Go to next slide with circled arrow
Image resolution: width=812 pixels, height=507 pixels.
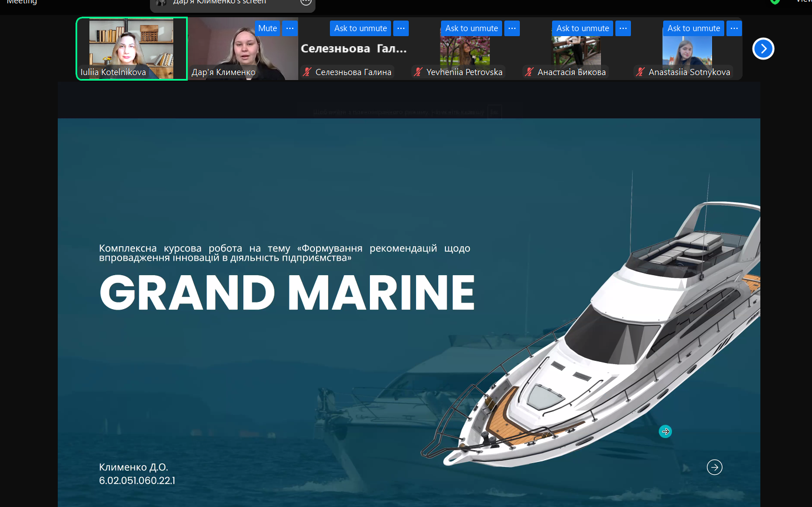[715, 467]
